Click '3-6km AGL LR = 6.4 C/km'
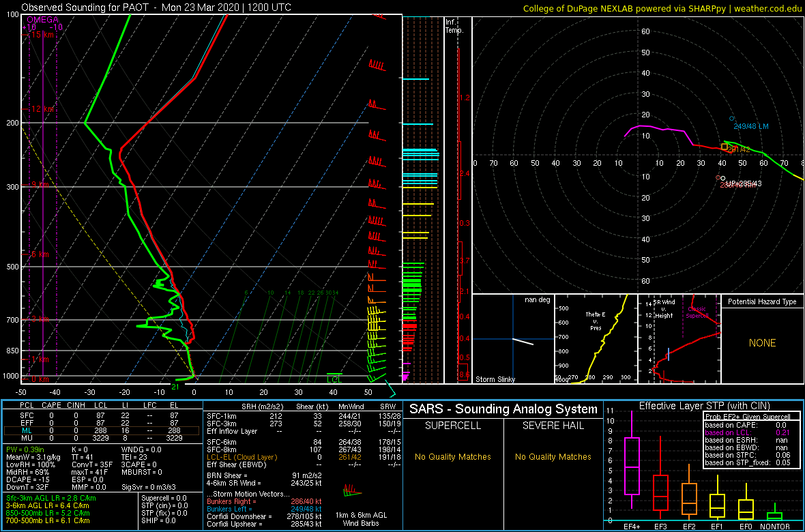The height and width of the screenshot is (532, 805). (48, 506)
